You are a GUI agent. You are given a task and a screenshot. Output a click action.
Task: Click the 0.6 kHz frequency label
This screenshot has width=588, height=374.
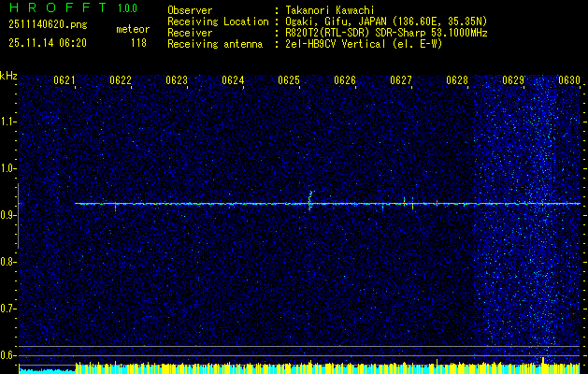[8, 355]
